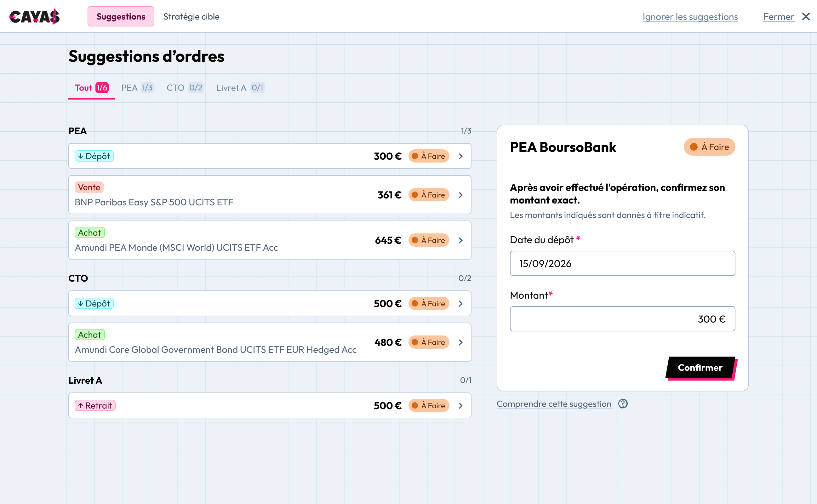Switch to the Suggestions tab
The image size is (817, 504).
tap(121, 16)
